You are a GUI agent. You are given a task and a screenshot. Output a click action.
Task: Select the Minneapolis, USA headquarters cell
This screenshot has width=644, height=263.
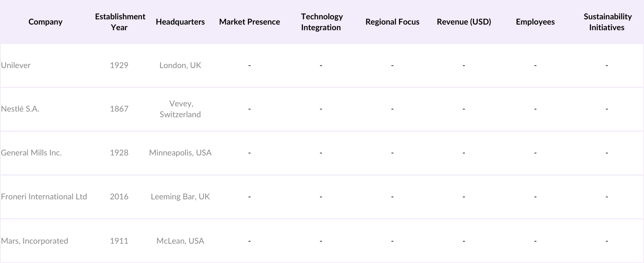(x=180, y=153)
